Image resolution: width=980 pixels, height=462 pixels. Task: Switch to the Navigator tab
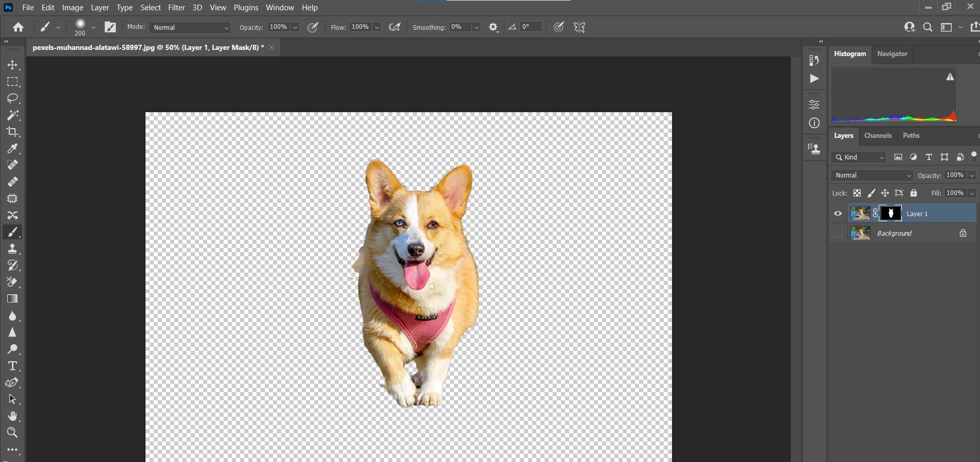point(892,54)
